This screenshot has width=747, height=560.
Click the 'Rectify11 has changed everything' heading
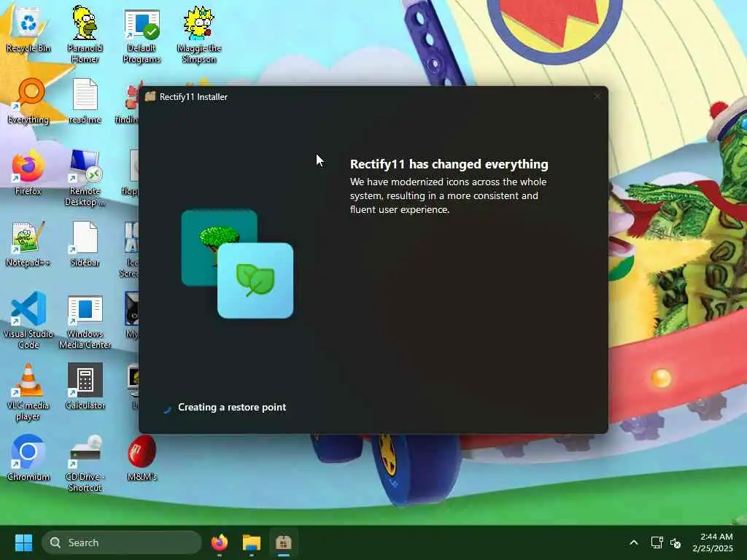point(449,164)
